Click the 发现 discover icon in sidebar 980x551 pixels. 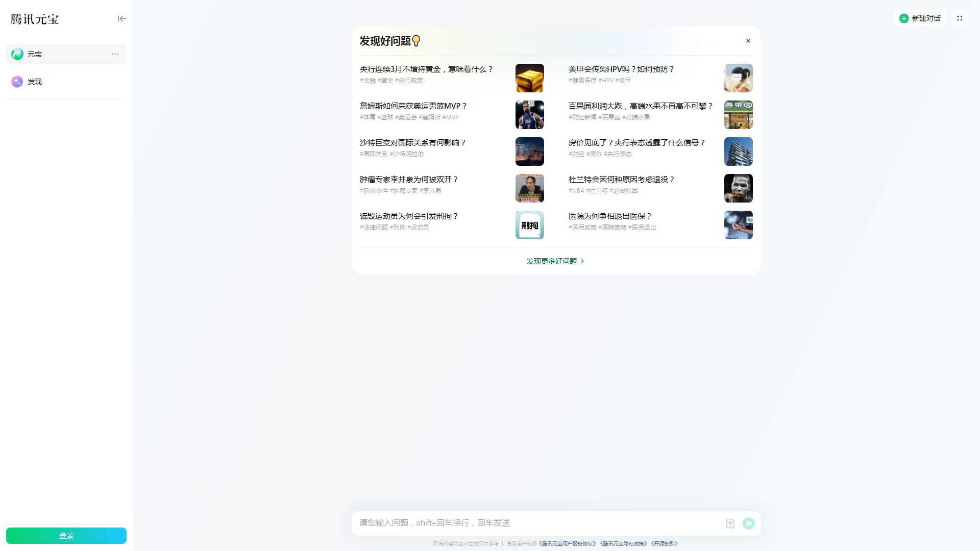point(17,82)
